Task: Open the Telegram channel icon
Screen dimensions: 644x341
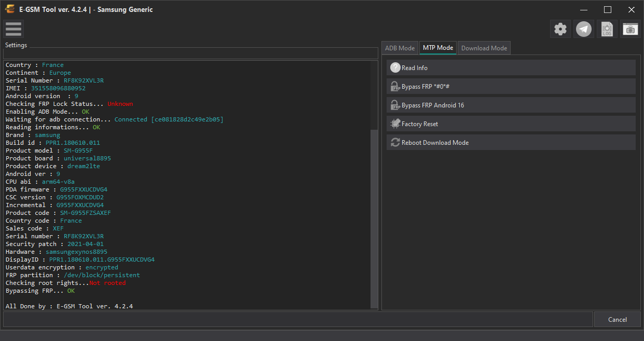Action: click(584, 29)
